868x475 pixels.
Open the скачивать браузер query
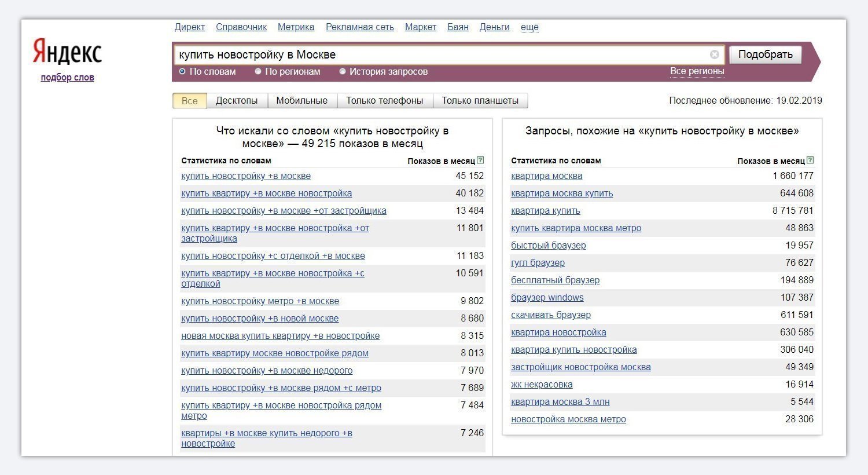551,315
